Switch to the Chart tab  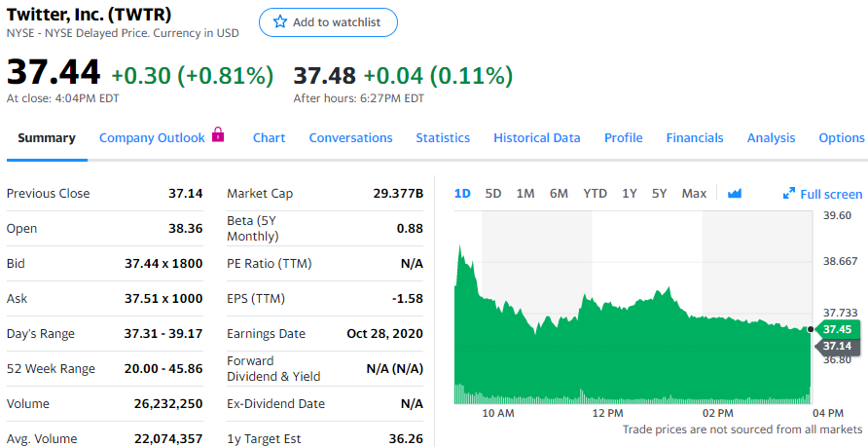tap(269, 138)
